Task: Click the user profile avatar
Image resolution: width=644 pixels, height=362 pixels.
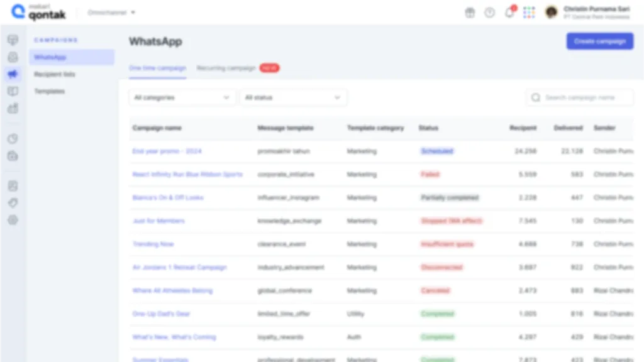Action: coord(552,13)
